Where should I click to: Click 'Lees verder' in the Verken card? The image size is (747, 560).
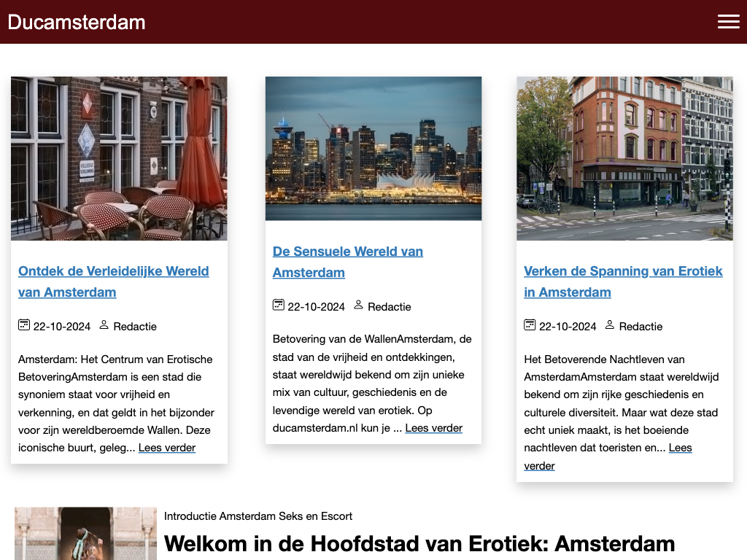[x=681, y=448]
